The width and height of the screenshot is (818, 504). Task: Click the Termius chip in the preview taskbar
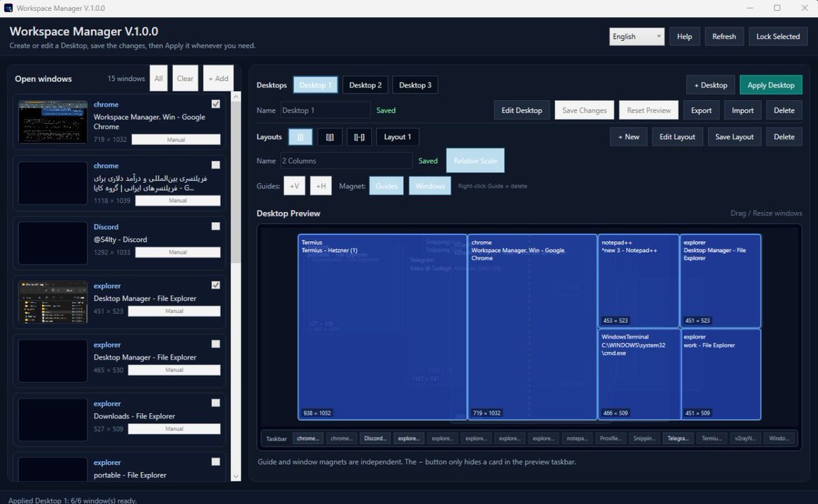(712, 439)
